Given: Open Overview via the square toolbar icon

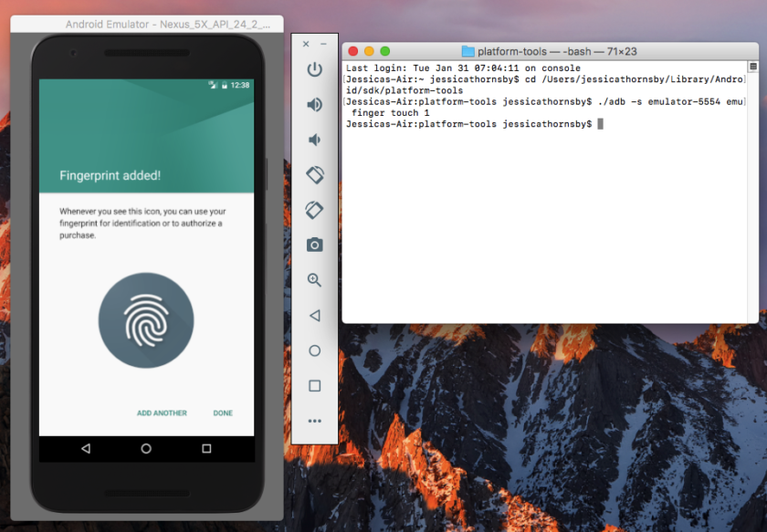Looking at the screenshot, I should click(314, 385).
